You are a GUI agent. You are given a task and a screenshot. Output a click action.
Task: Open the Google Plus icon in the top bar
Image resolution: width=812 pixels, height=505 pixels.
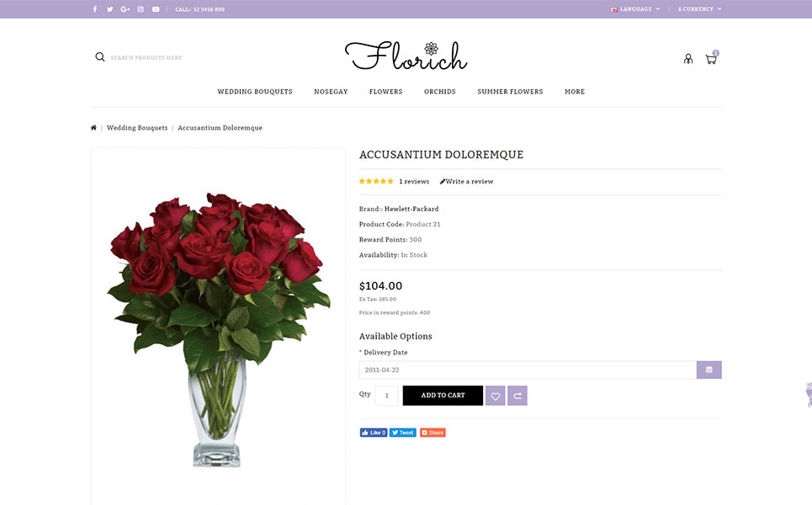pos(125,9)
